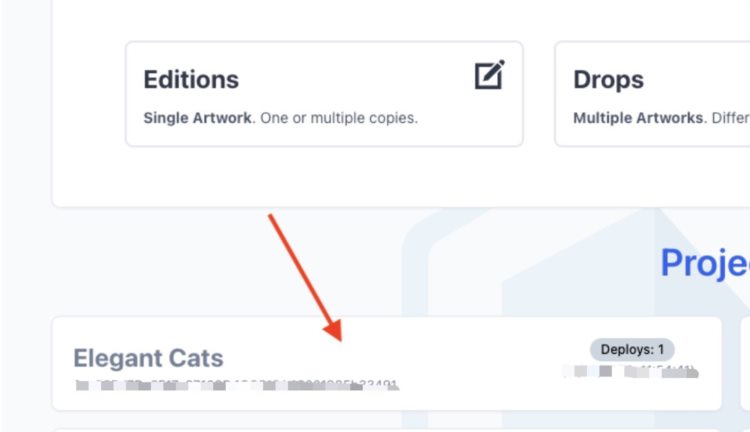Click the blurred date below Deploys badge

point(630,373)
